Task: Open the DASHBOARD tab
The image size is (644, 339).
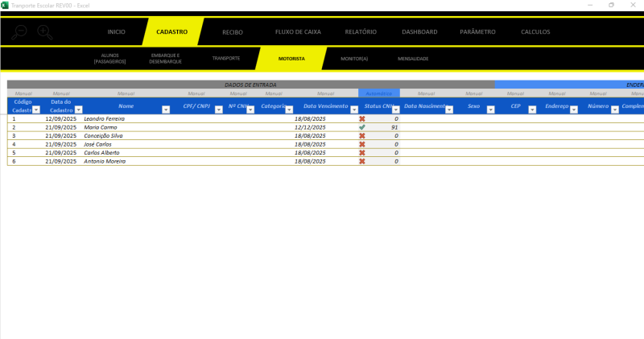Action: coord(419,32)
